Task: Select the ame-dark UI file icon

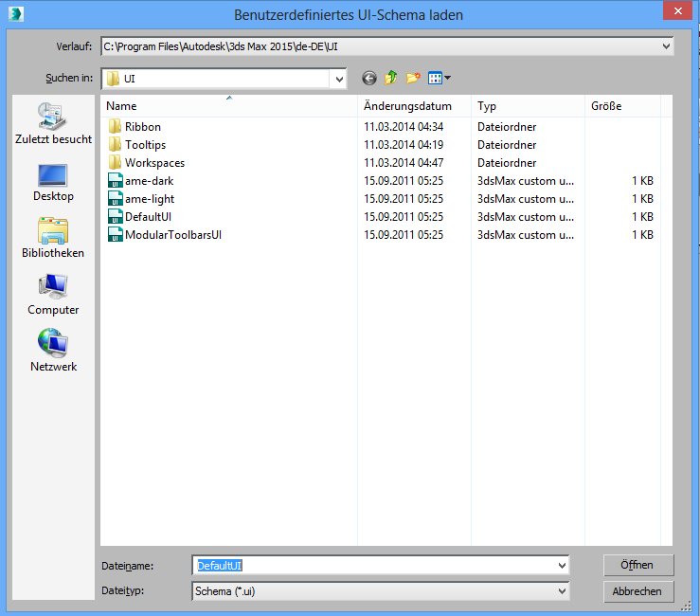Action: click(x=116, y=180)
